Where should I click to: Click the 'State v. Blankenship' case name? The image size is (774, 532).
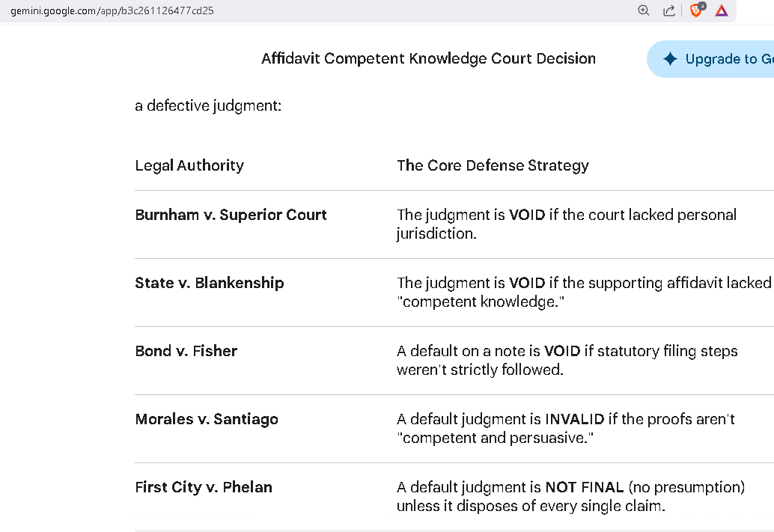click(210, 283)
